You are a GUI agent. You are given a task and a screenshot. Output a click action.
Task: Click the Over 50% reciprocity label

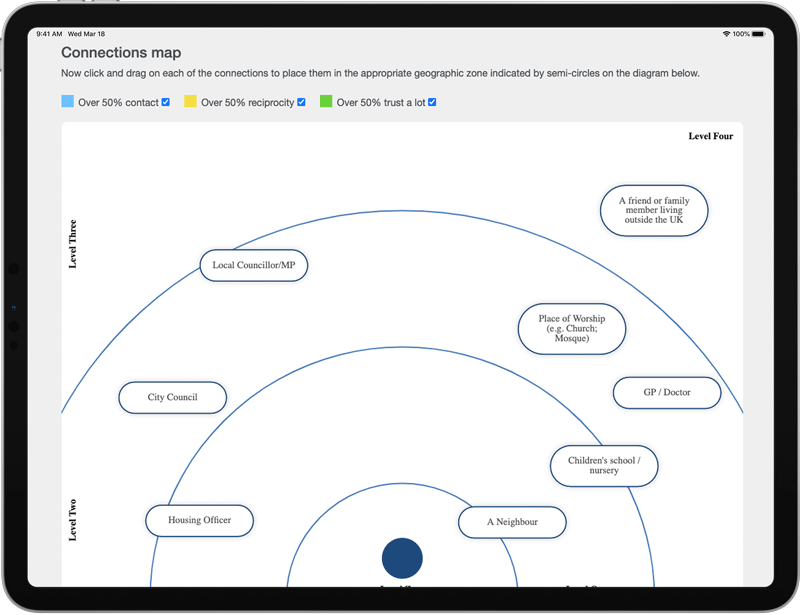(247, 103)
